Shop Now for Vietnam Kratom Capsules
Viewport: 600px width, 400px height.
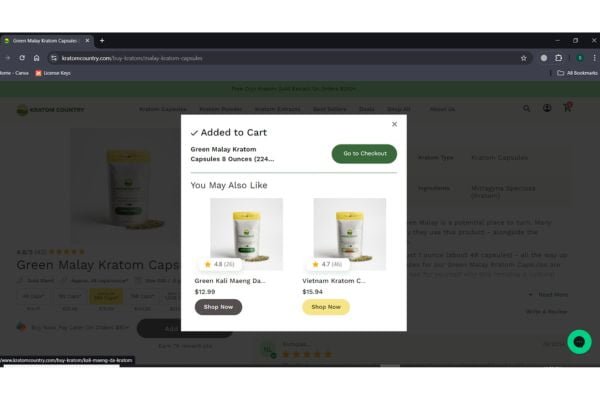point(326,307)
